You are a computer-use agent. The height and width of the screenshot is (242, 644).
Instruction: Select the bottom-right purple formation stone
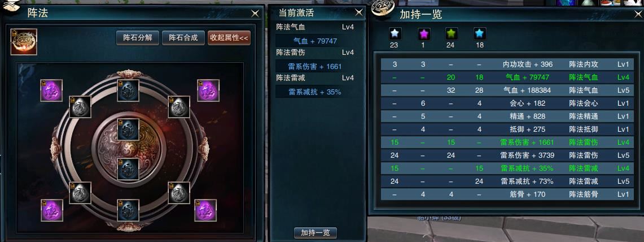[205, 210]
